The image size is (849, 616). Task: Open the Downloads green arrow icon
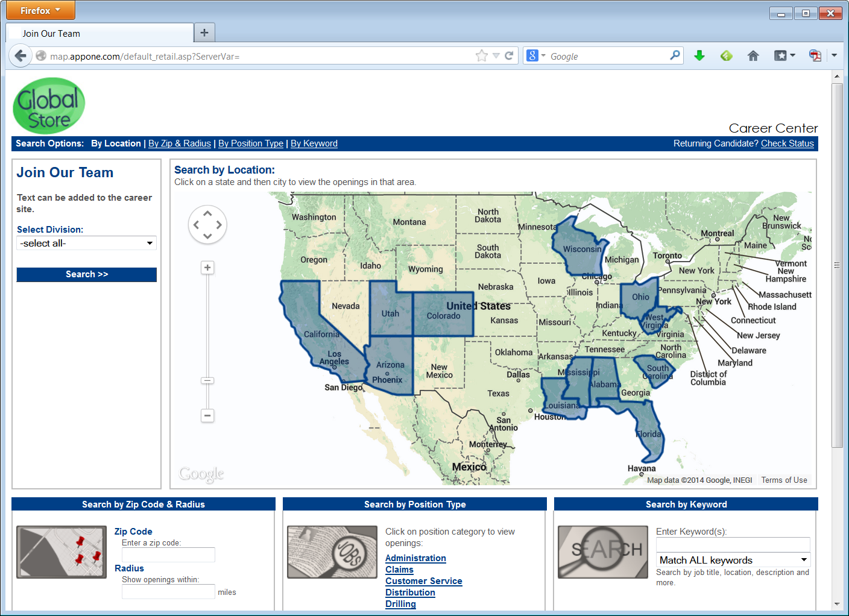699,56
